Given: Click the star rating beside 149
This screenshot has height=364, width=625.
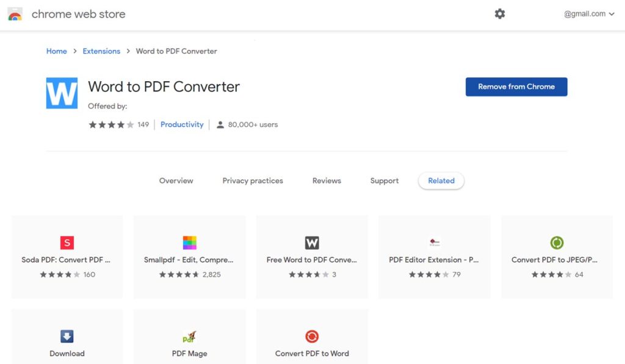Looking at the screenshot, I should (111, 124).
